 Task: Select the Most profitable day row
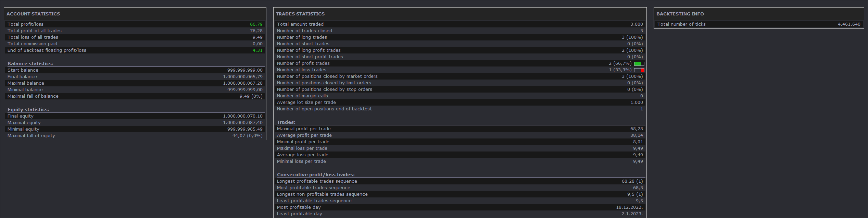tap(460, 207)
